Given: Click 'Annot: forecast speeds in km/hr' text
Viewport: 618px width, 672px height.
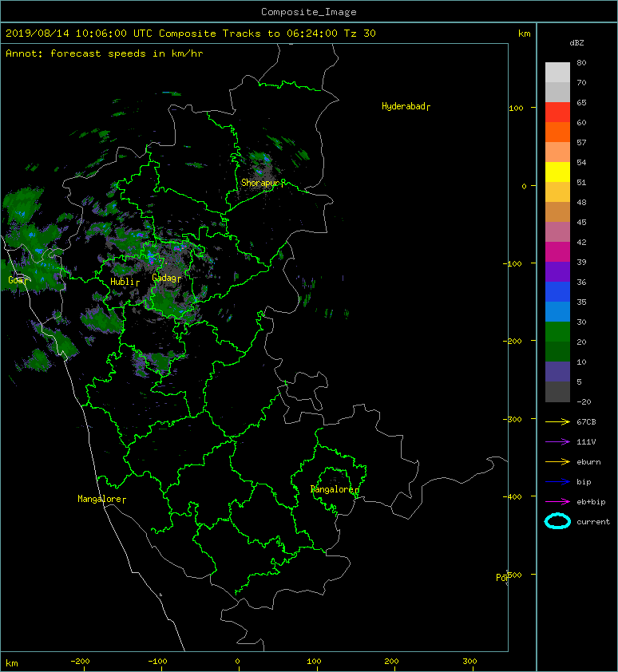Looking at the screenshot, I should pyautogui.click(x=105, y=53).
